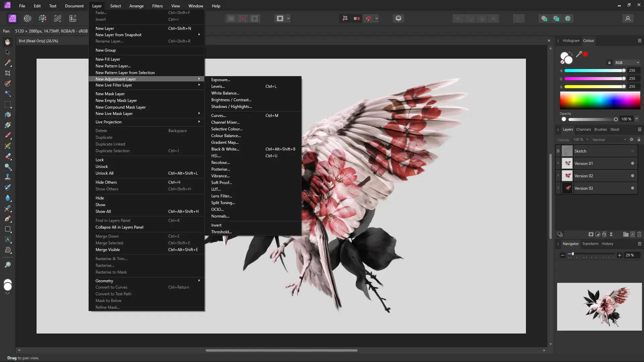Show the Sketch layer
The height and width of the screenshot is (362, 644).
pyautogui.click(x=633, y=151)
